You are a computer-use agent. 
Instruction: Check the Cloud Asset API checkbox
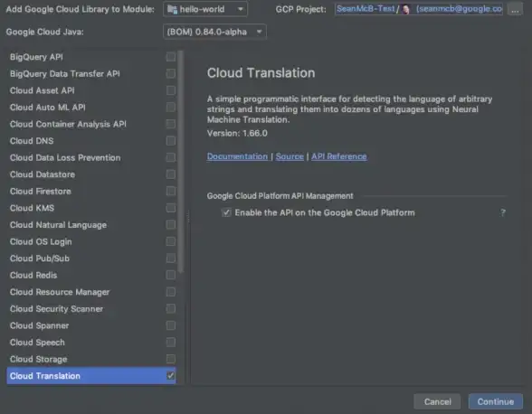pos(171,90)
